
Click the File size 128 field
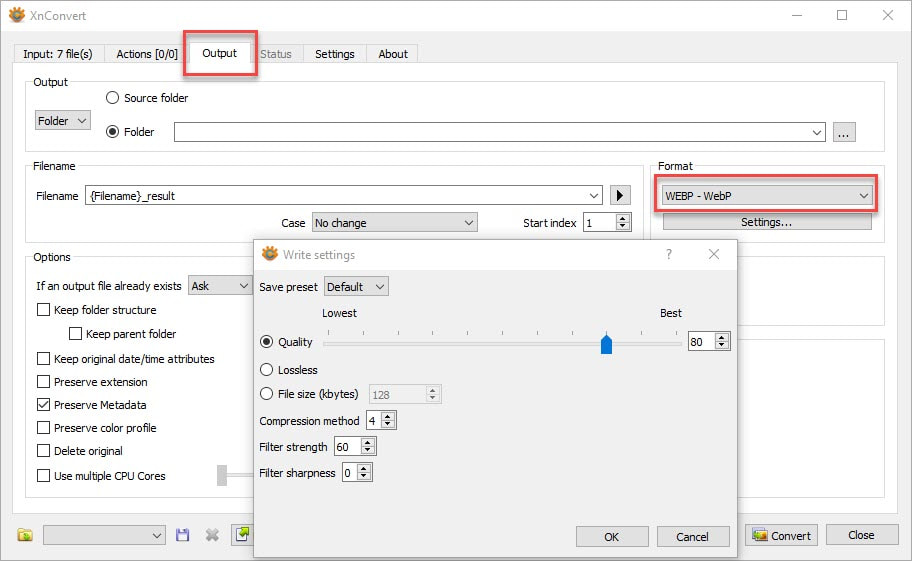[398, 395]
